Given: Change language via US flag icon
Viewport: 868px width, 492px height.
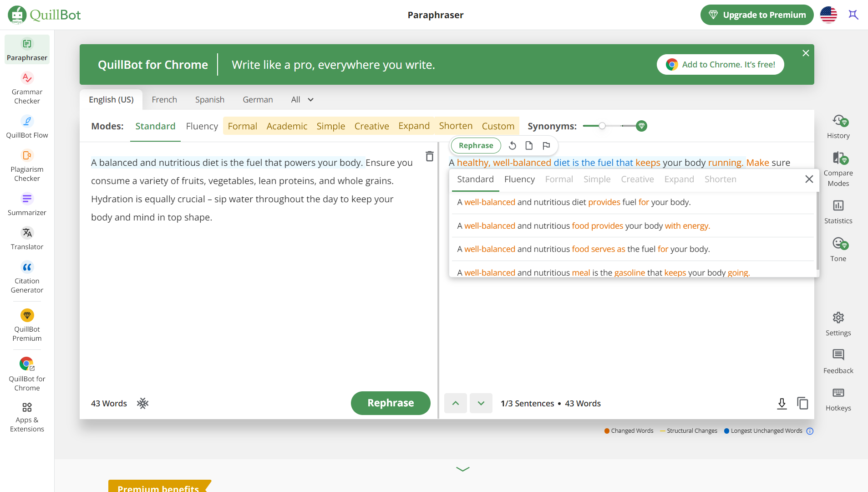Looking at the screenshot, I should (828, 15).
